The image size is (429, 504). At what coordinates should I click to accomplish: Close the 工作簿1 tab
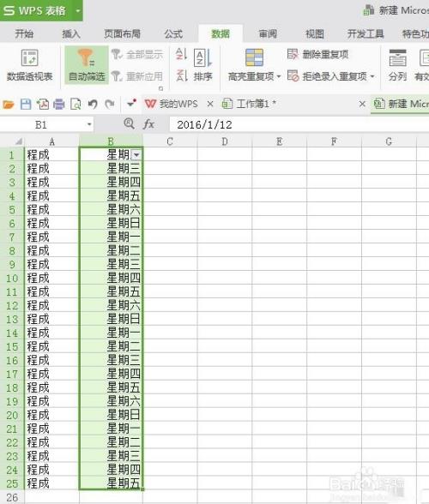pos(362,105)
